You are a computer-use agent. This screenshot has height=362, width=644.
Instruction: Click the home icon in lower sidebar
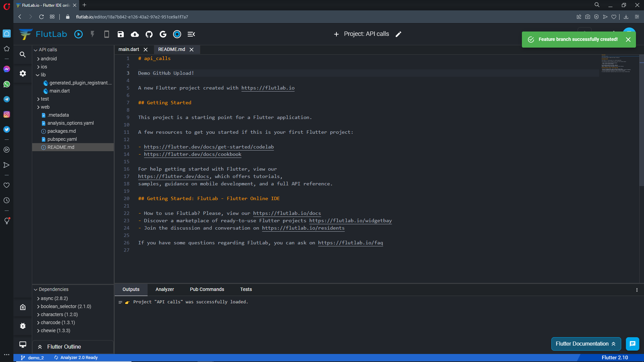tap(23, 307)
